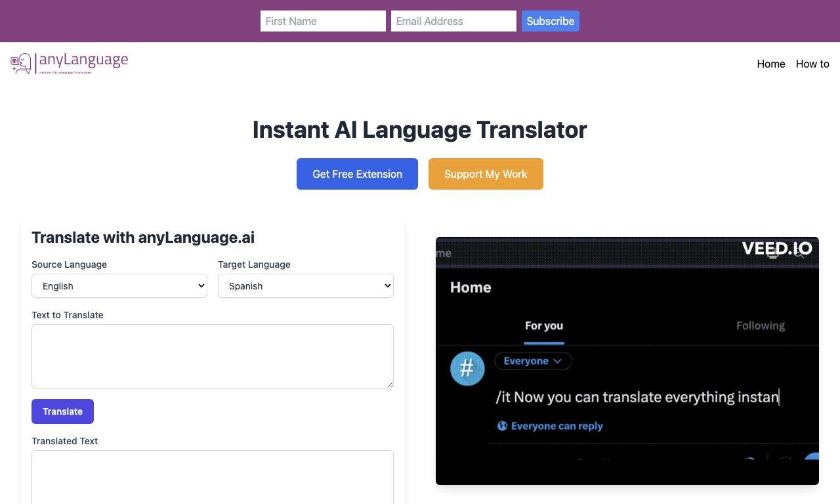Focus the First Name input field
Image resolution: width=840 pixels, height=504 pixels.
tap(323, 21)
